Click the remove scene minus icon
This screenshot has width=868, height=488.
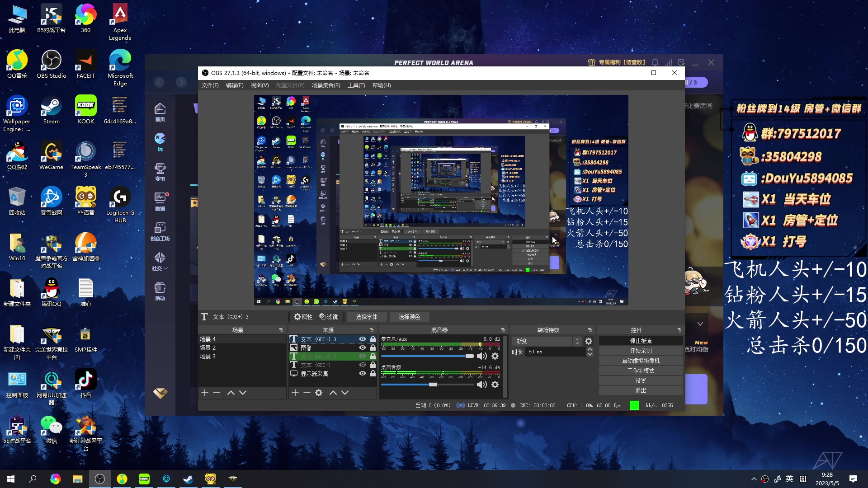point(217,393)
